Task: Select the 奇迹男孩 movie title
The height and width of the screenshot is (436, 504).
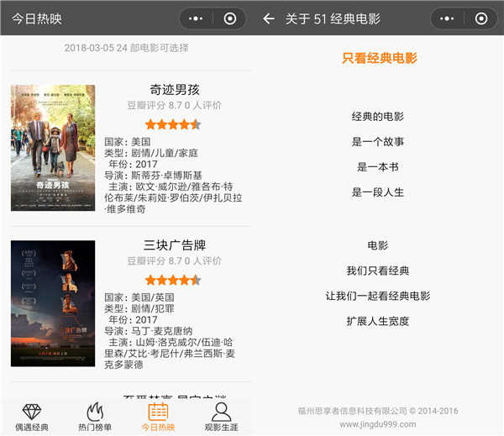Action: click(x=174, y=90)
